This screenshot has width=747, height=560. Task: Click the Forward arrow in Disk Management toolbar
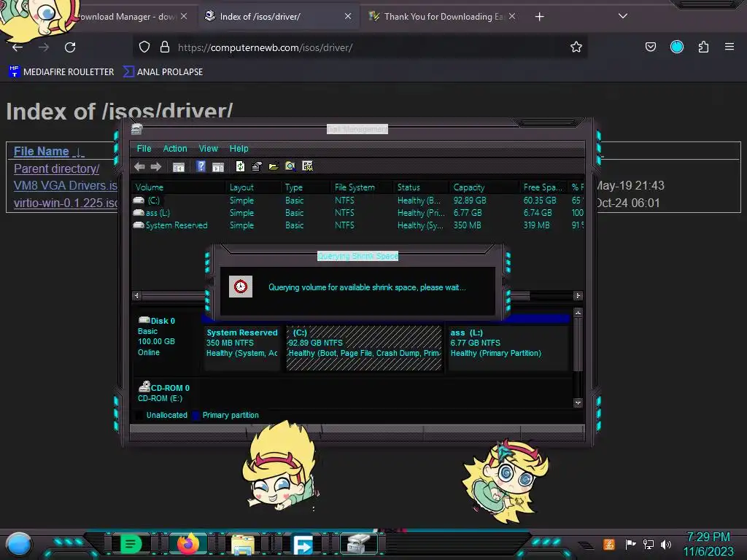pyautogui.click(x=156, y=167)
